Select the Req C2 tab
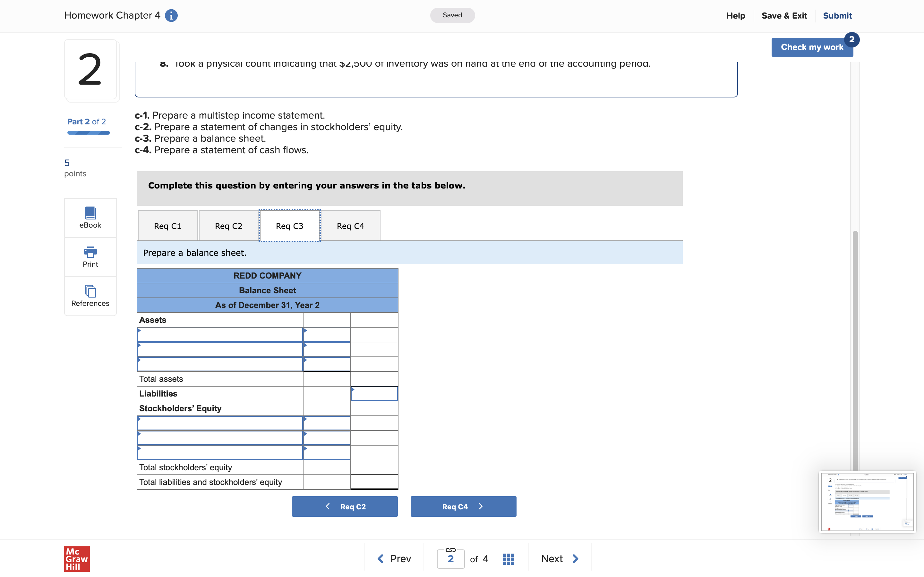The height and width of the screenshot is (577, 924). [x=228, y=226]
